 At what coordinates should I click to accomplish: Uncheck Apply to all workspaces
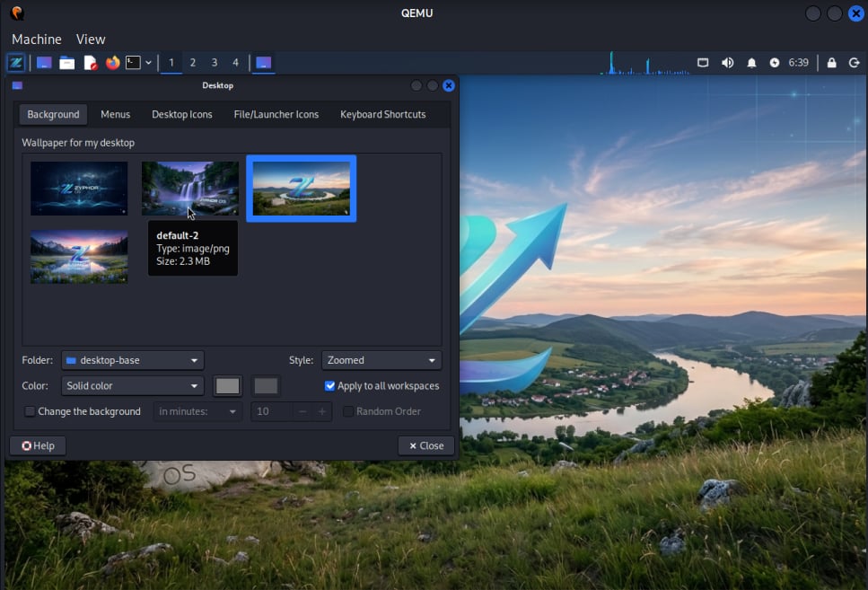pos(330,386)
